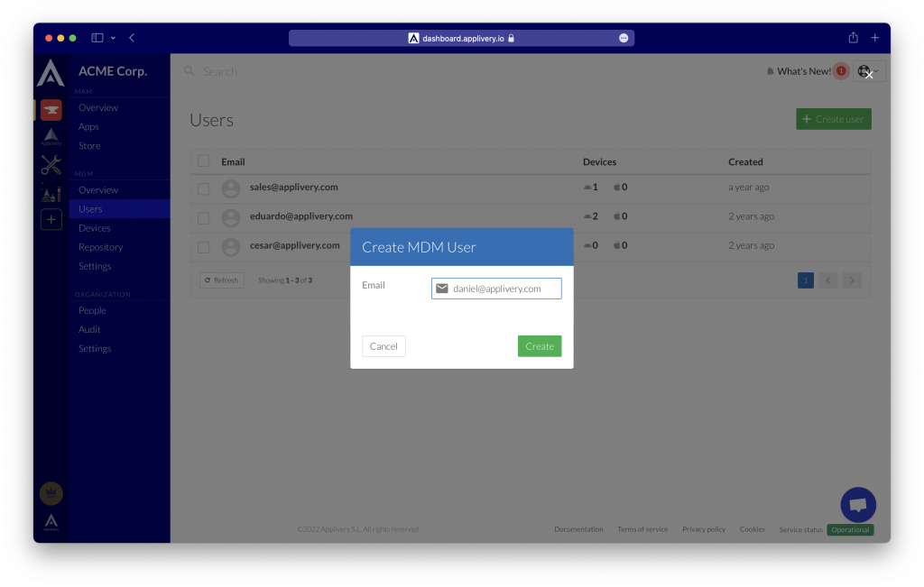Click the Applivery logo at sidebar top

51,73
